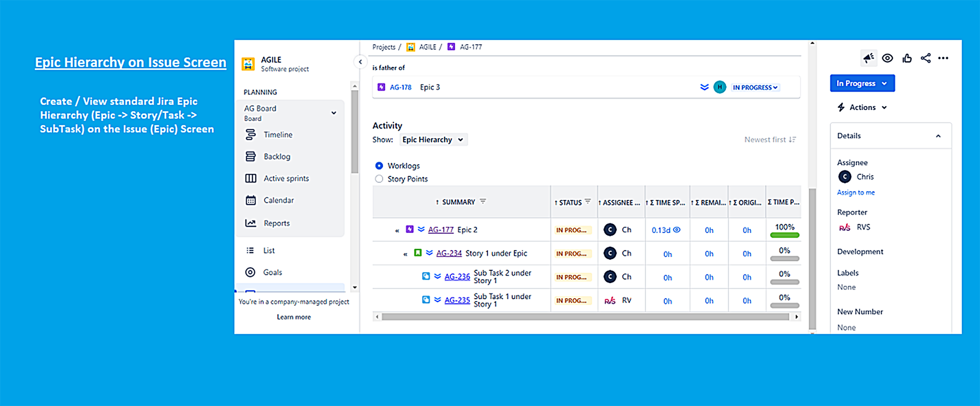The height and width of the screenshot is (406, 980).
Task: Click the Chris assignee field
Action: pyautogui.click(x=856, y=177)
